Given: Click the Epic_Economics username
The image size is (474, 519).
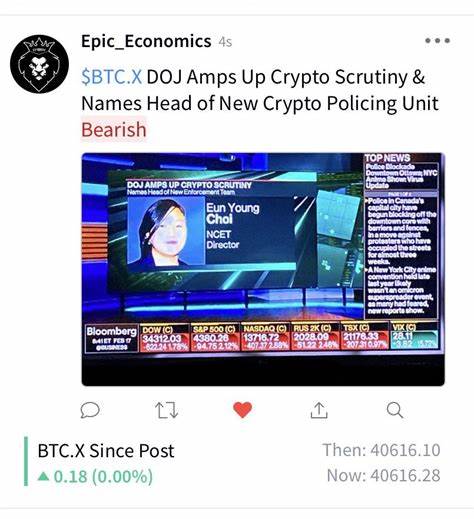Looking at the screenshot, I should click(146, 41).
